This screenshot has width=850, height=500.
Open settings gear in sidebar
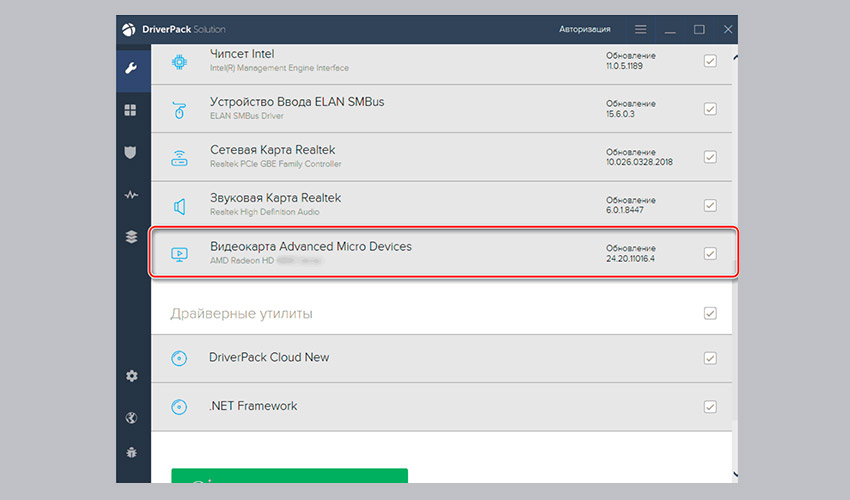(x=131, y=376)
